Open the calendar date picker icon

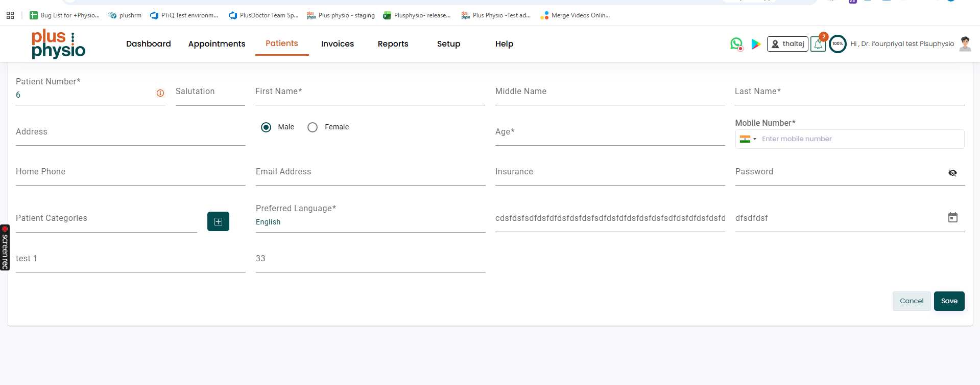[x=952, y=218]
